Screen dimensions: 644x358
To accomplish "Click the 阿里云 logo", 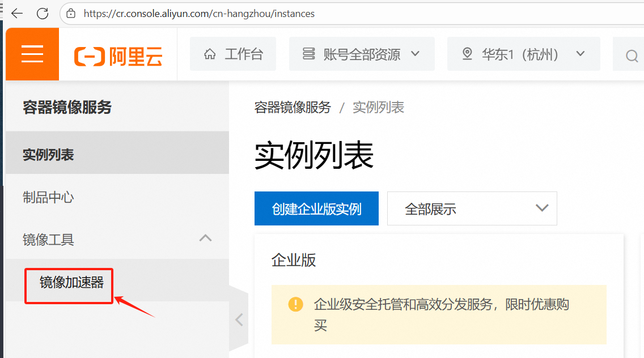I will [118, 56].
